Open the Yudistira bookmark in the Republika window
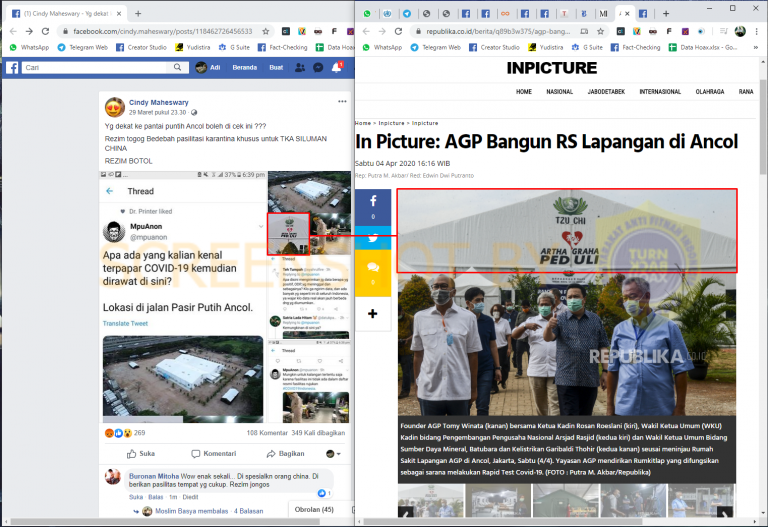The height and width of the screenshot is (527, 768). point(546,48)
